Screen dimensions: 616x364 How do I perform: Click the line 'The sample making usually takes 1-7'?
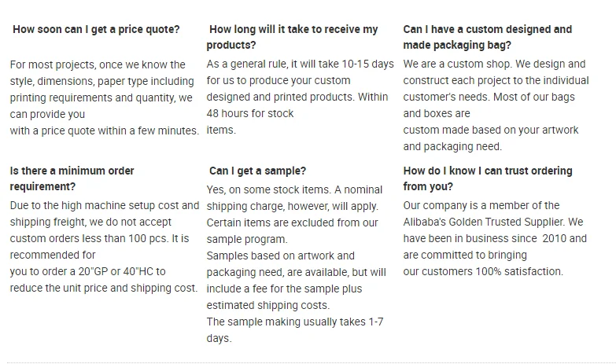[x=295, y=322]
